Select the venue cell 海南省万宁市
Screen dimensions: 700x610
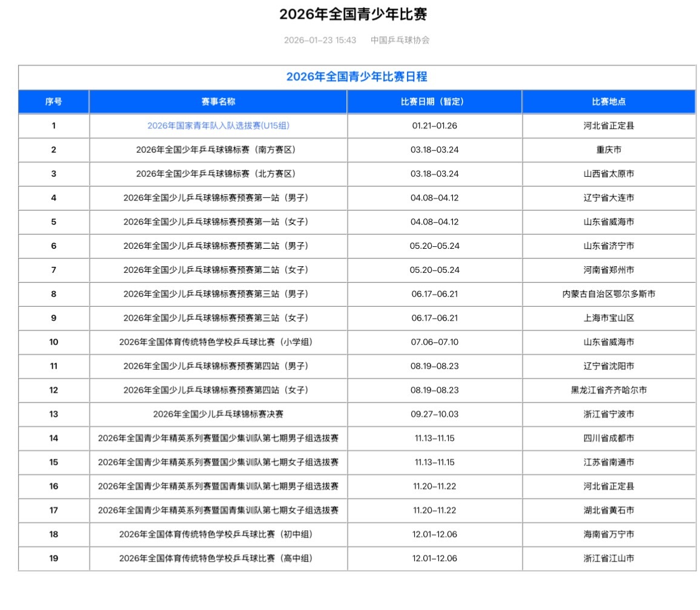(x=609, y=536)
